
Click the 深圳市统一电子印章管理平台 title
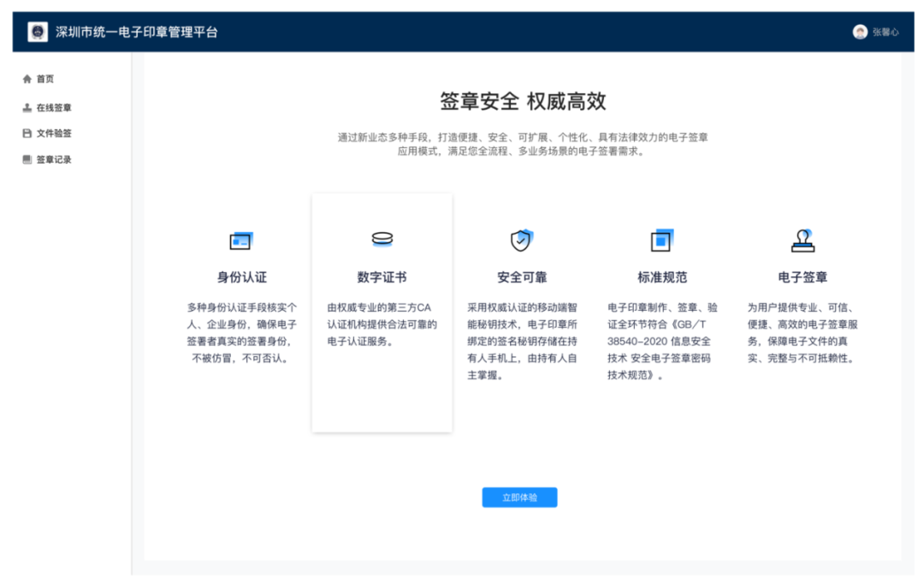[x=137, y=32]
